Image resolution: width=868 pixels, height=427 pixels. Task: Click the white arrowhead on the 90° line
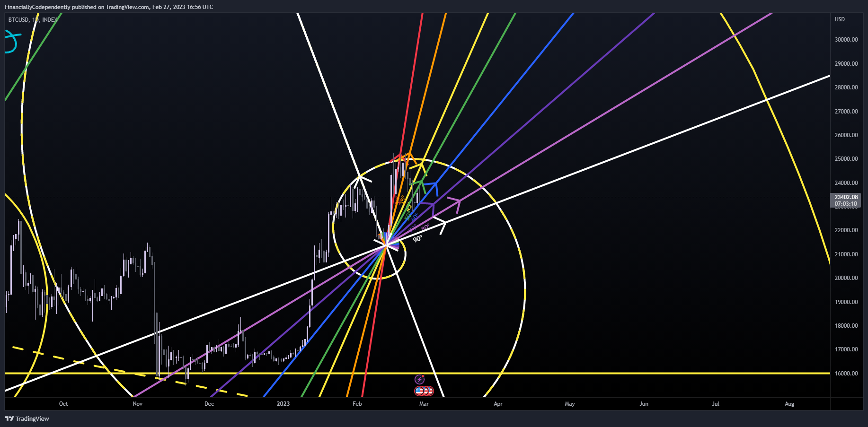441,225
